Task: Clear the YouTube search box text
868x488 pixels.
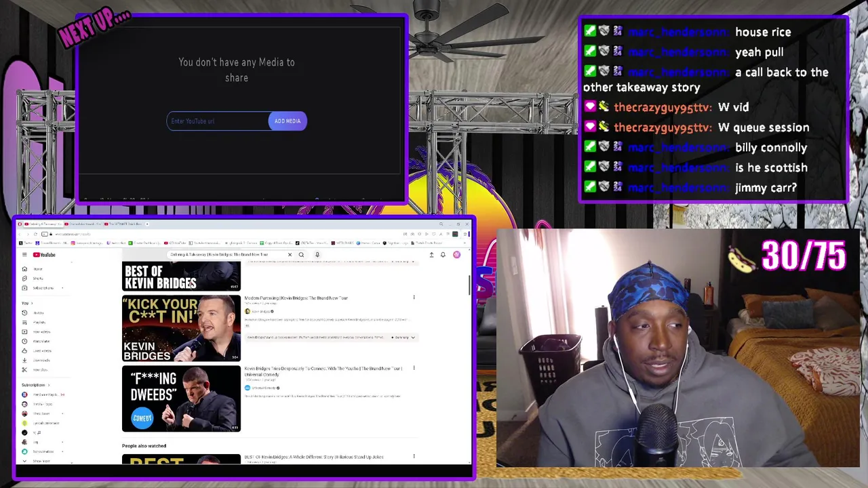Action: 290,255
